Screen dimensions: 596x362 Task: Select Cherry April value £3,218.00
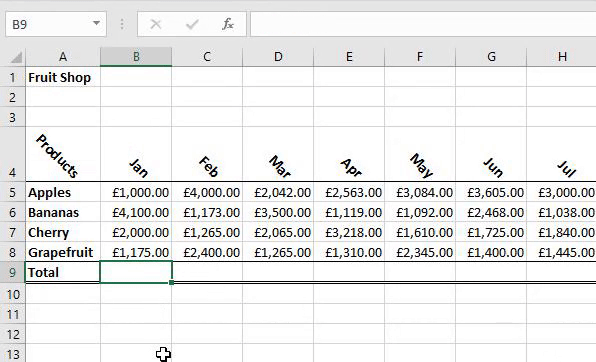[349, 232]
